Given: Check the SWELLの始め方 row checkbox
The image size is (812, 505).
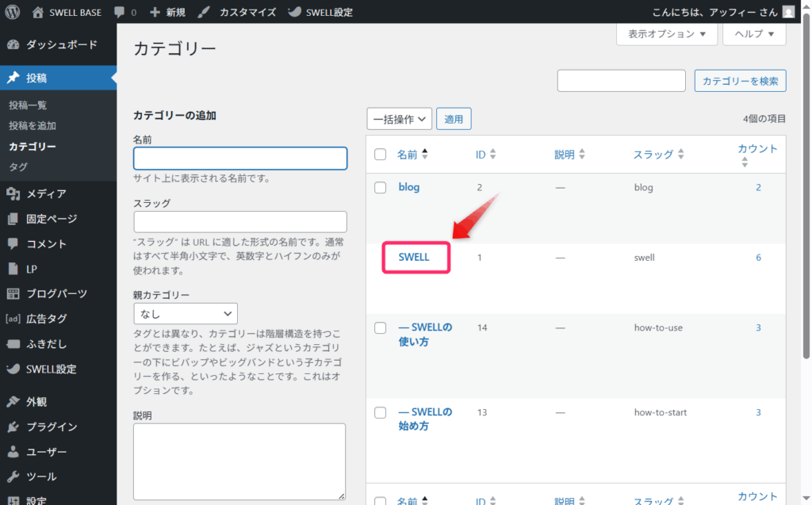Looking at the screenshot, I should (380, 413).
